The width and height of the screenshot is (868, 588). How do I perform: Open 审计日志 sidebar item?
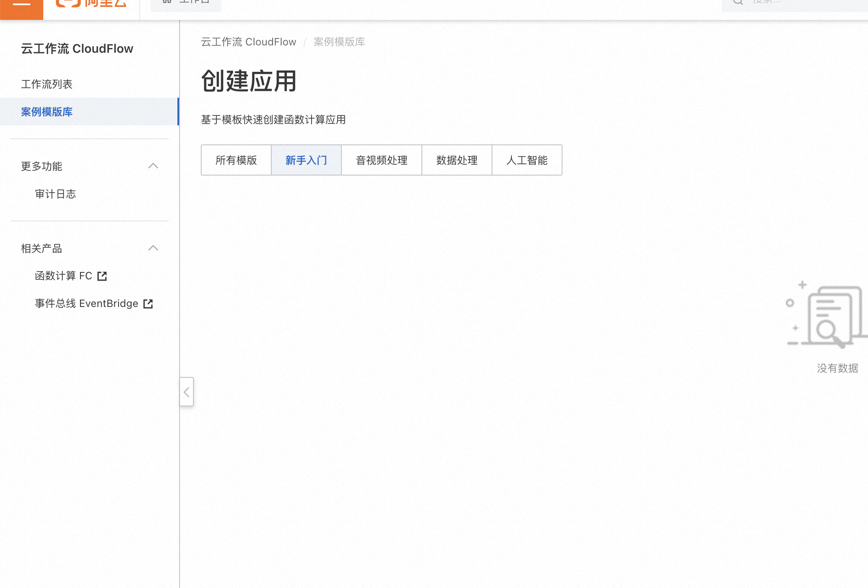(x=55, y=194)
